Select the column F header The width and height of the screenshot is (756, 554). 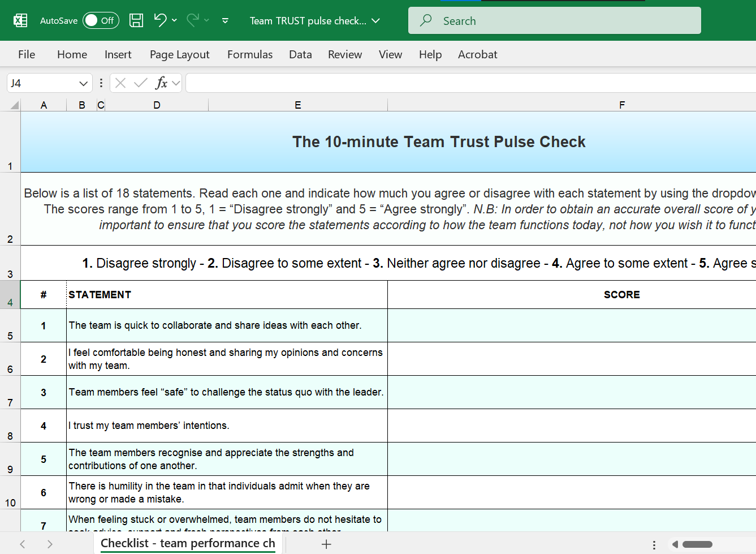click(x=621, y=105)
